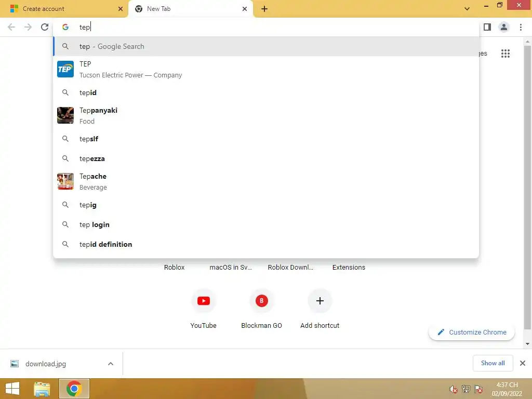Click the Microsoft logo favicon on first tab
The height and width of the screenshot is (399, 532).
click(x=14, y=9)
